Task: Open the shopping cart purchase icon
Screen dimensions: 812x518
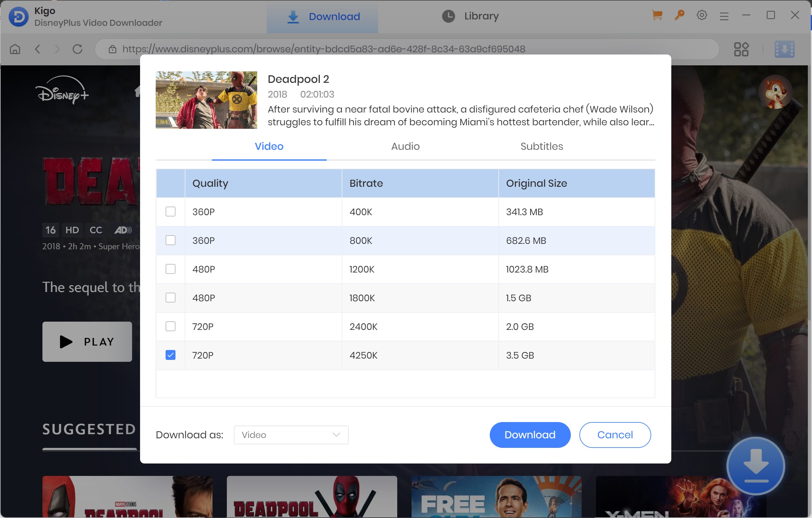Action: click(x=657, y=15)
